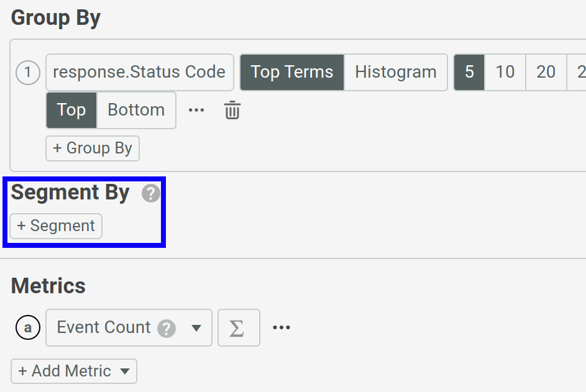This screenshot has width=586, height=392.
Task: Switch grouping to Histogram
Action: point(395,73)
